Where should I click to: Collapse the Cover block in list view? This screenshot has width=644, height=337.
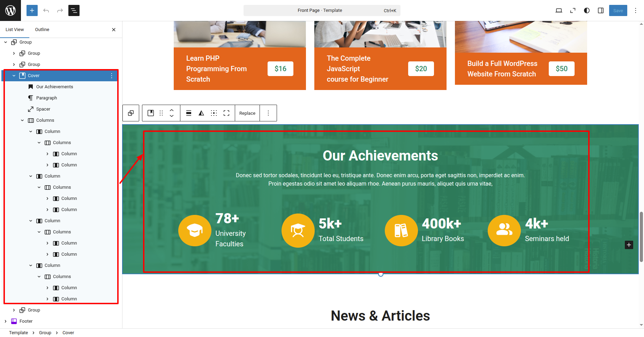14,76
